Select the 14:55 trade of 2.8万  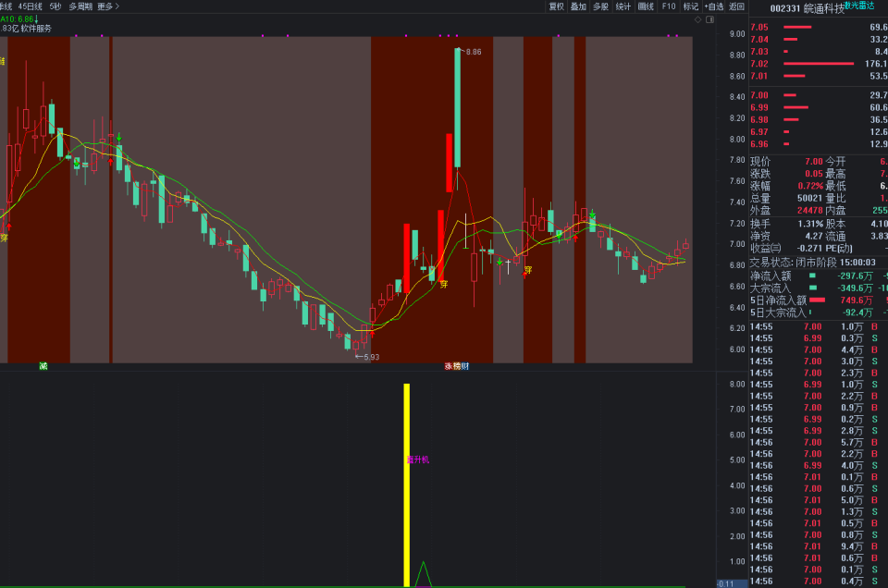(819, 431)
